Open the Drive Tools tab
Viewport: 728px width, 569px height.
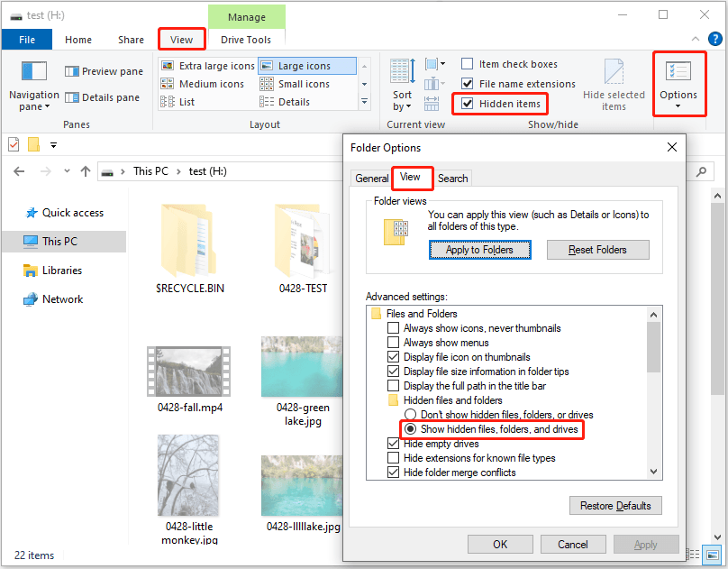(x=246, y=40)
